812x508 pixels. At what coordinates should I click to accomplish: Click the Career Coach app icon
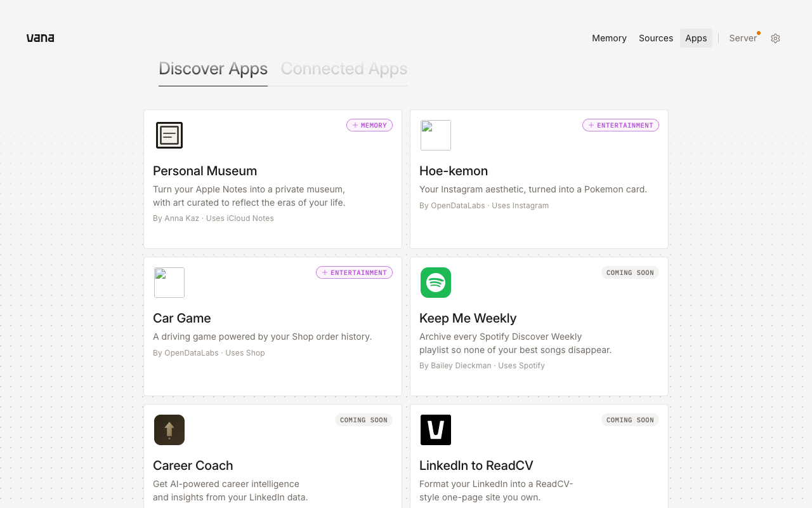point(169,430)
